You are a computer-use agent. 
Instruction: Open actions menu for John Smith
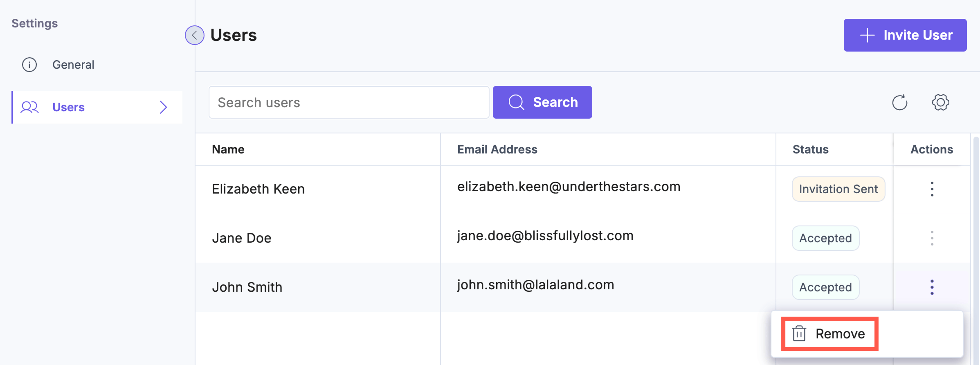click(932, 287)
